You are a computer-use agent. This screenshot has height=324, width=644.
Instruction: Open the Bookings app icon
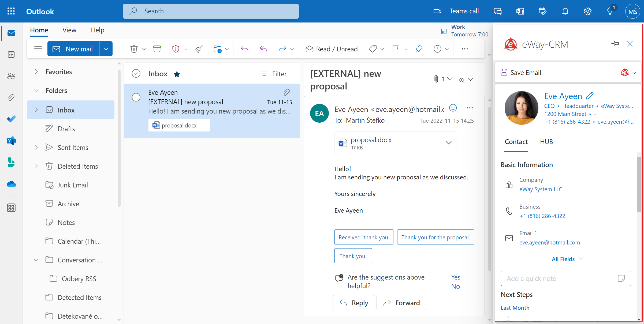11,162
